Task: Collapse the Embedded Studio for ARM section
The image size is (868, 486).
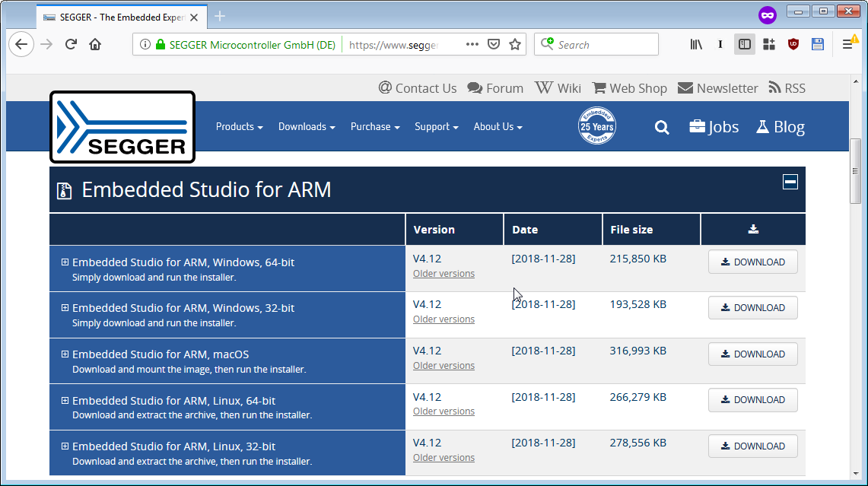Action: coord(790,182)
